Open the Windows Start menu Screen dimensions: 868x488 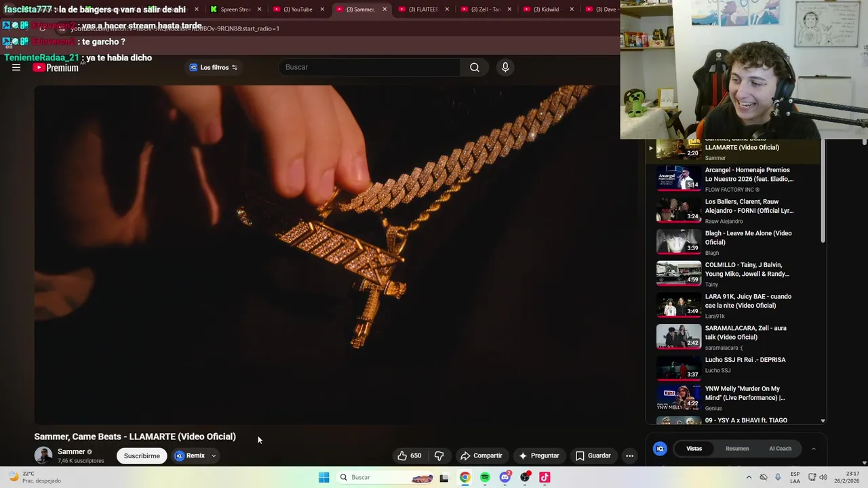point(324,477)
